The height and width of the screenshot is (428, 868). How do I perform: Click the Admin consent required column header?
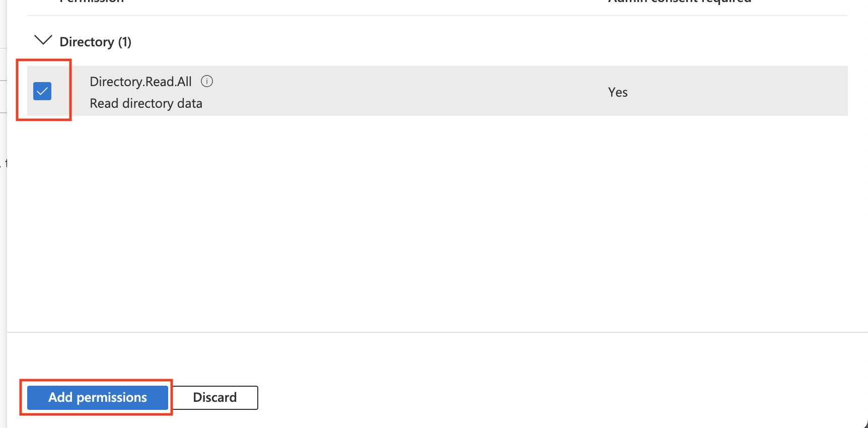coord(680,2)
